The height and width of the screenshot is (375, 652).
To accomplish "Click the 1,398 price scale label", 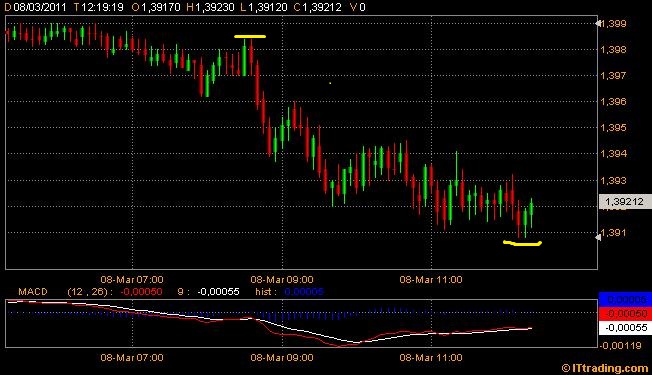I will [613, 50].
